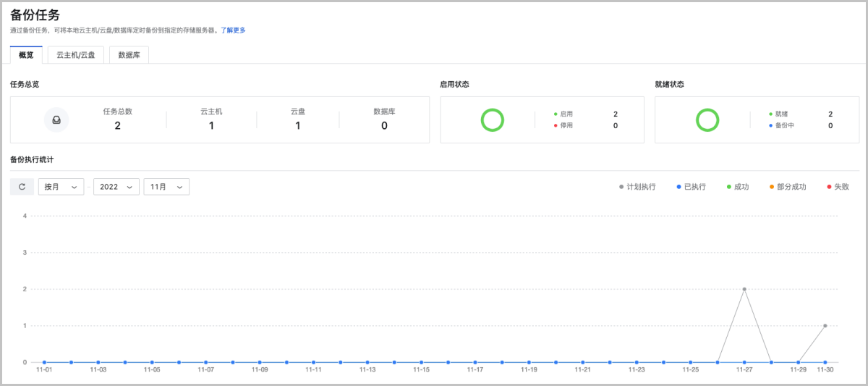The image size is (868, 386).
Task: Click the 11-30 planned execution data point
Action: click(825, 325)
